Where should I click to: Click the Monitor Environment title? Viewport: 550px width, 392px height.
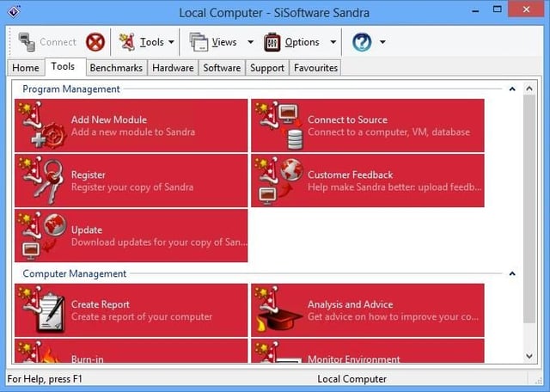point(354,359)
